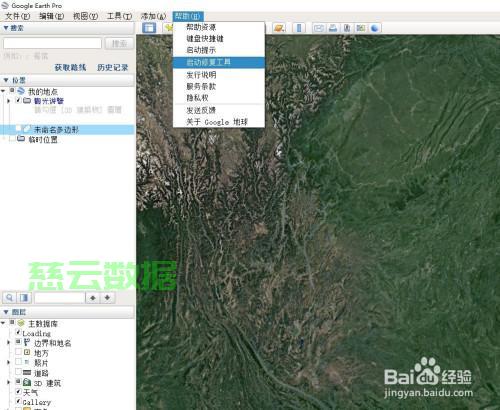The width and height of the screenshot is (500, 410).
Task: Toggle the 我的地点 checkbox
Action: [x=12, y=91]
